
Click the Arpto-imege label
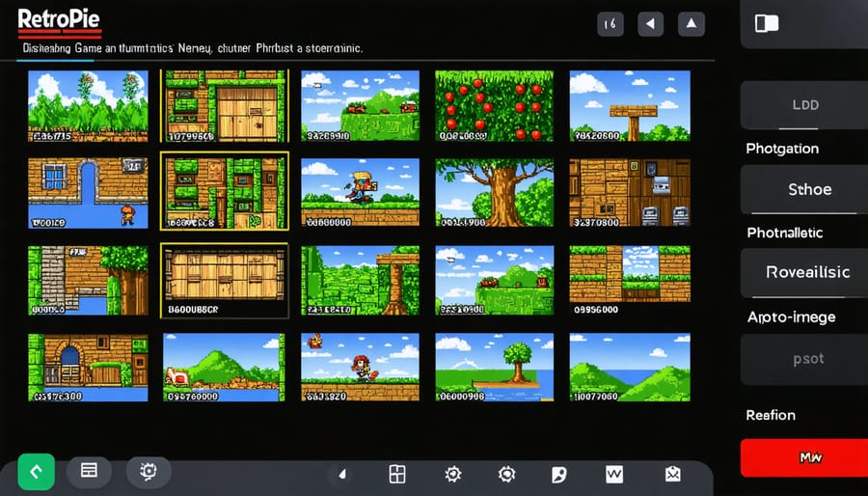pos(791,317)
